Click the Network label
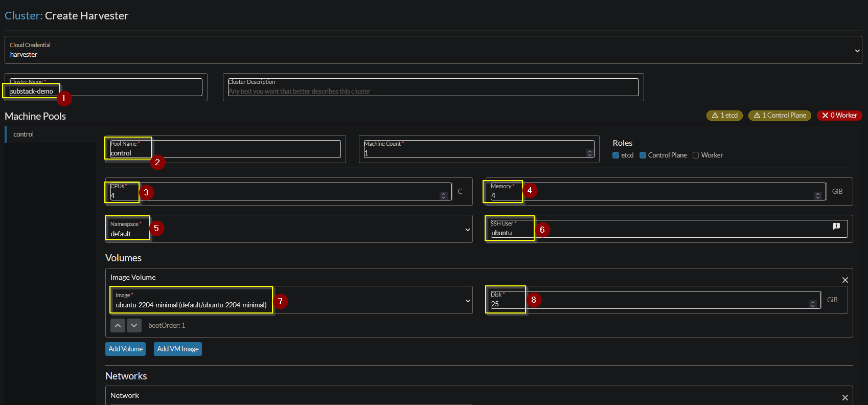868x405 pixels. [125, 395]
